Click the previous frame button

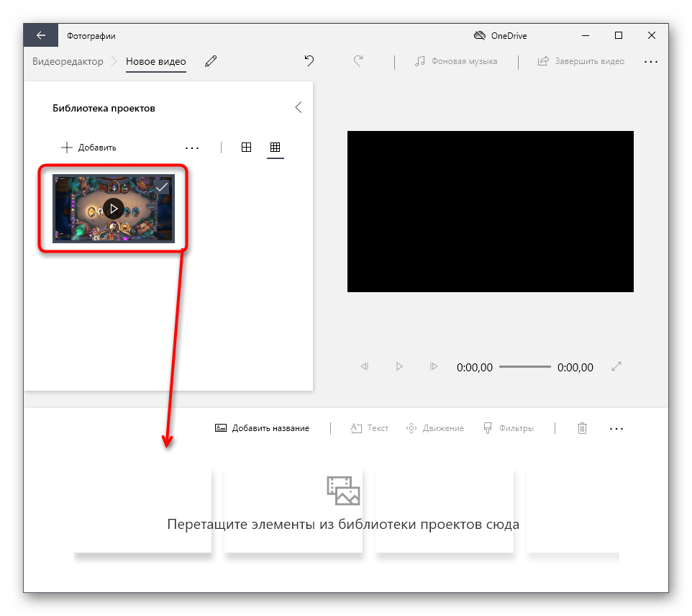(x=364, y=367)
